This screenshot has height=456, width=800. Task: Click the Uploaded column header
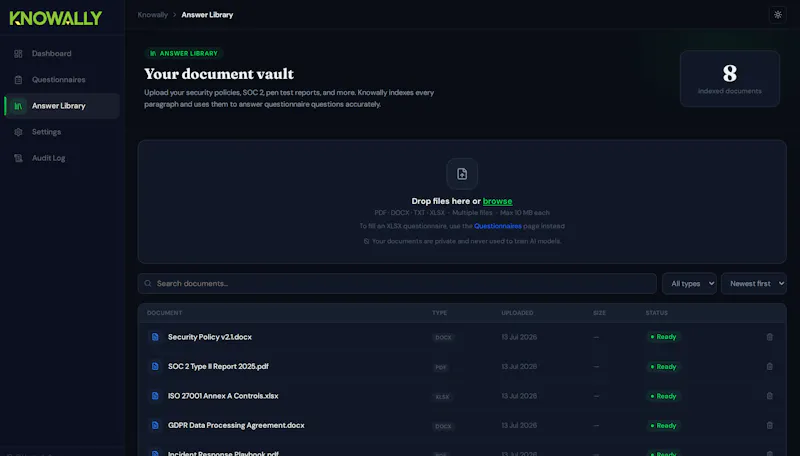coord(517,313)
